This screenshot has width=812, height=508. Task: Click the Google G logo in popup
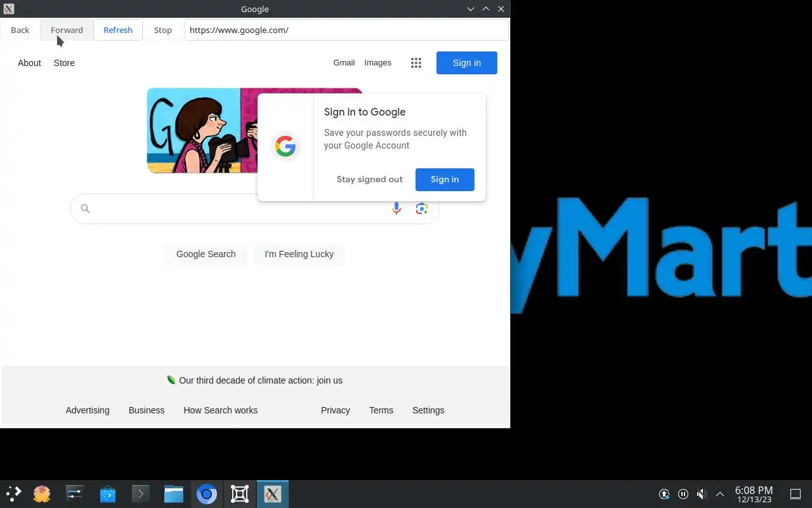[x=285, y=147]
